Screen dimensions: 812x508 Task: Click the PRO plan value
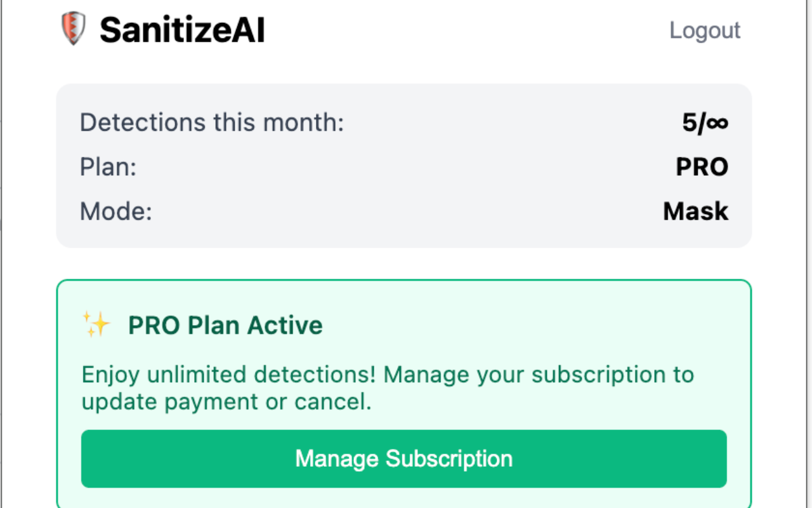pos(702,167)
